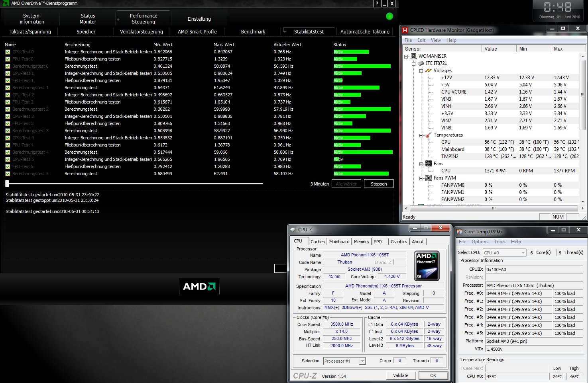
Task: Click the Alle wählen button
Action: click(x=346, y=184)
